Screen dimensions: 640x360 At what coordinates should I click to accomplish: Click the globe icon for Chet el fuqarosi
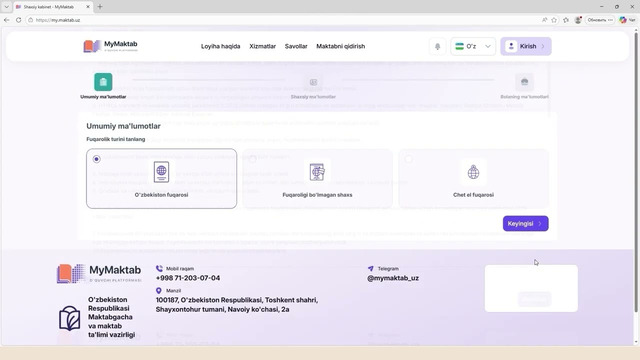click(x=473, y=172)
